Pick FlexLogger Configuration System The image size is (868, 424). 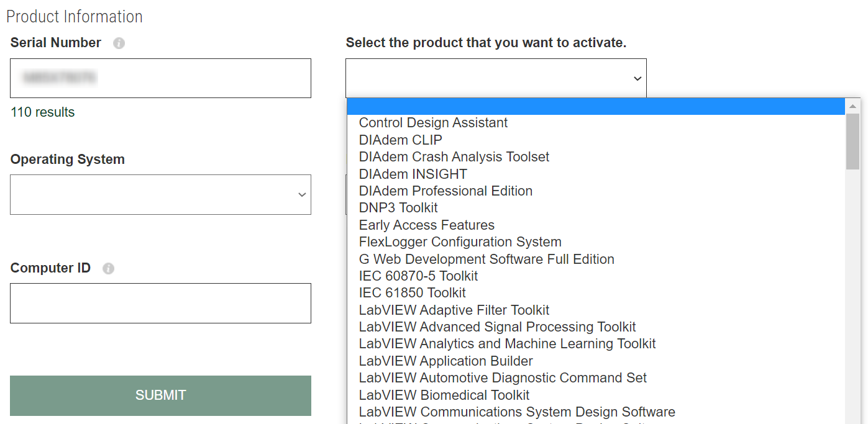click(x=596, y=242)
